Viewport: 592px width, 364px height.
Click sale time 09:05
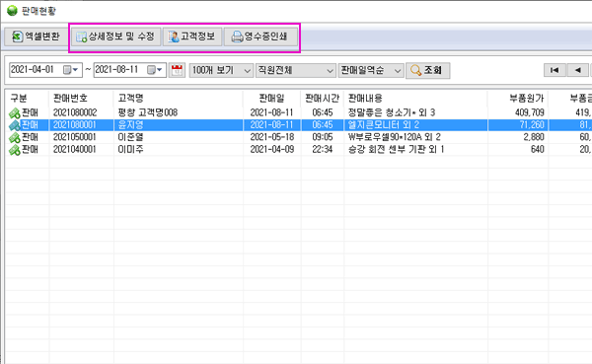(x=323, y=137)
